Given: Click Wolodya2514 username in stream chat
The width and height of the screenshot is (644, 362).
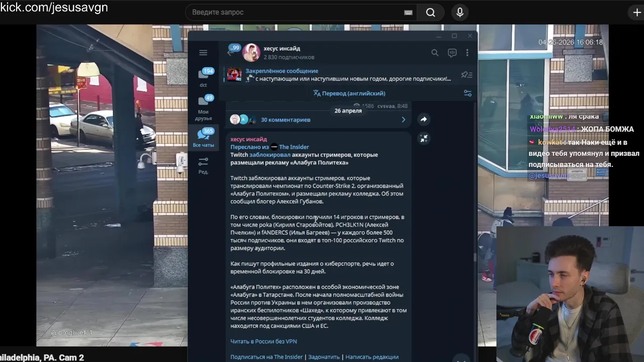Looking at the screenshot, I should (x=552, y=129).
